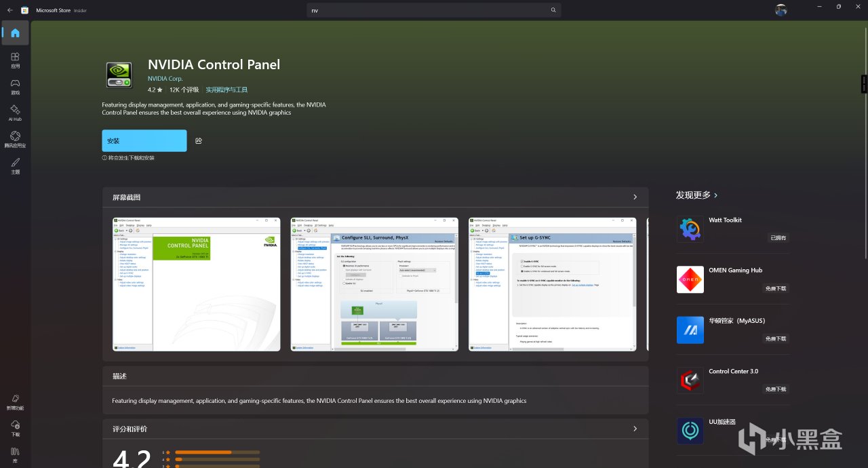Click the UU加速器 app icon
Screen dimensions: 868x468
coord(690,431)
